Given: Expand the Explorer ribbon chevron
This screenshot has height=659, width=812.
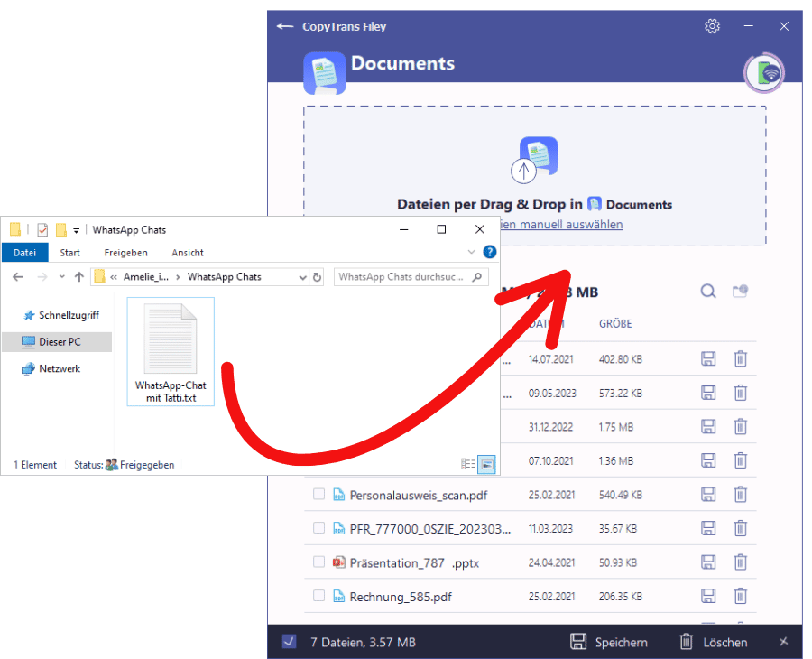Looking at the screenshot, I should coord(471,252).
